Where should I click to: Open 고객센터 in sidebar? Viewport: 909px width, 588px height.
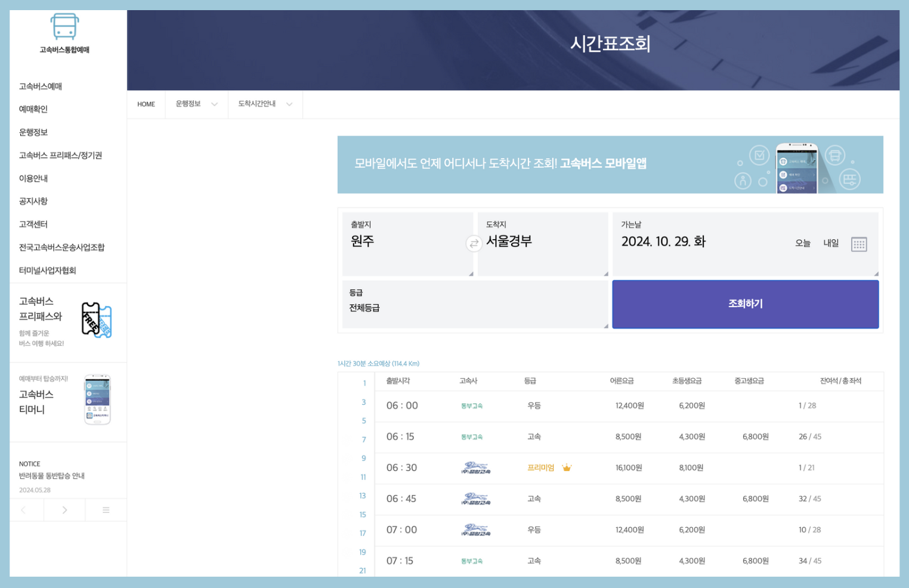[x=33, y=224]
